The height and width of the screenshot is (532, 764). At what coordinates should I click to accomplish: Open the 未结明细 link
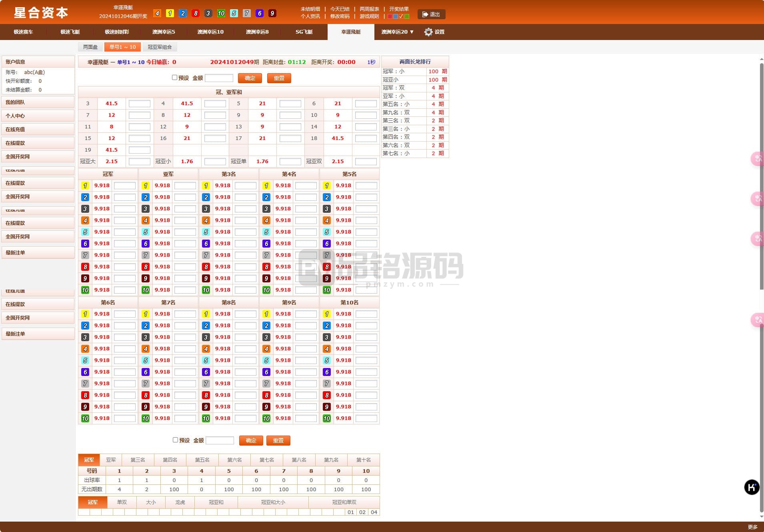pyautogui.click(x=310, y=9)
